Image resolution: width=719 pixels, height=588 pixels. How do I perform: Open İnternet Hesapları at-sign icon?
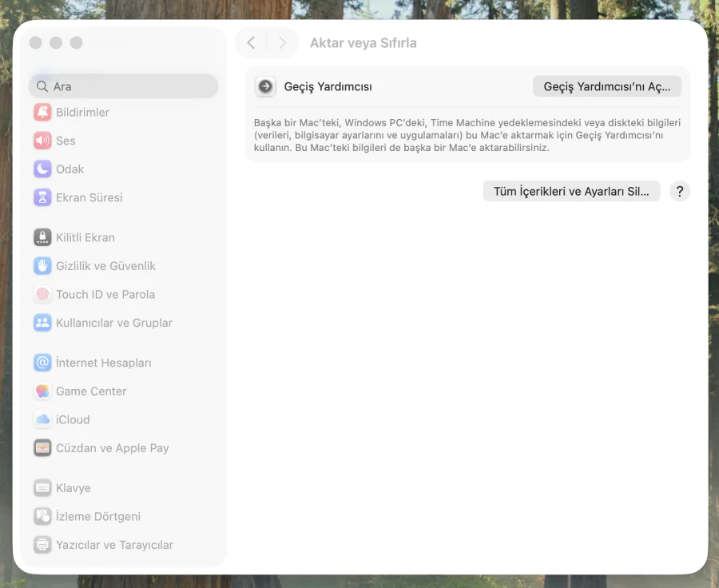[x=42, y=363]
